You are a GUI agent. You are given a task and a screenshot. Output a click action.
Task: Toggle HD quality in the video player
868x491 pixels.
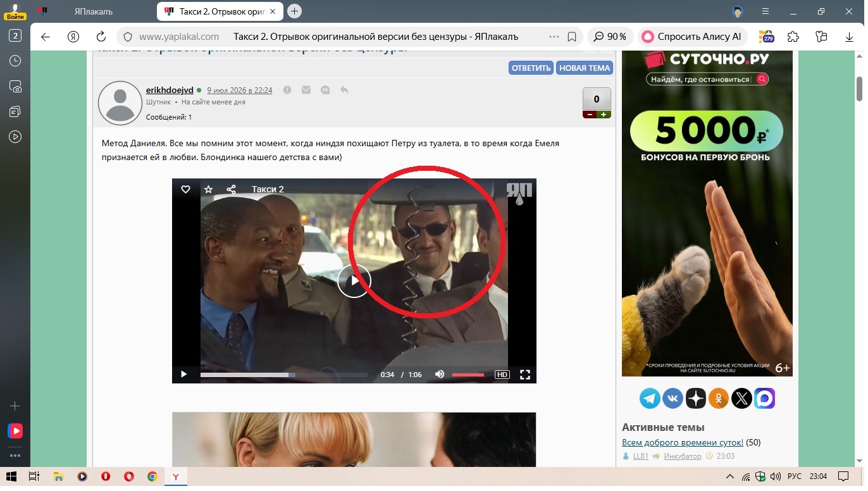point(502,375)
